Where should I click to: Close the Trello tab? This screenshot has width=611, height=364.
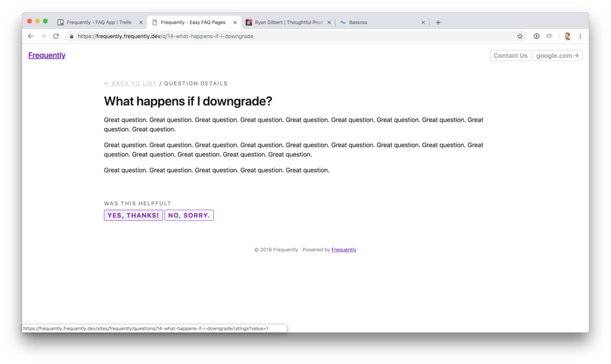(x=141, y=23)
